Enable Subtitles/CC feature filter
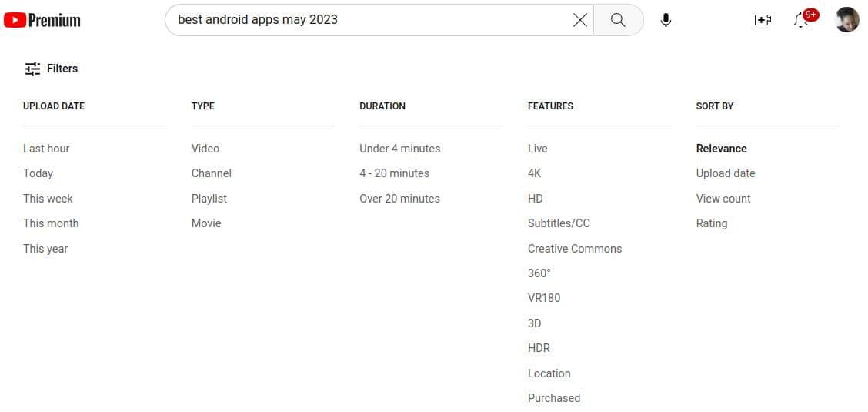The width and height of the screenshot is (868, 412). point(559,223)
